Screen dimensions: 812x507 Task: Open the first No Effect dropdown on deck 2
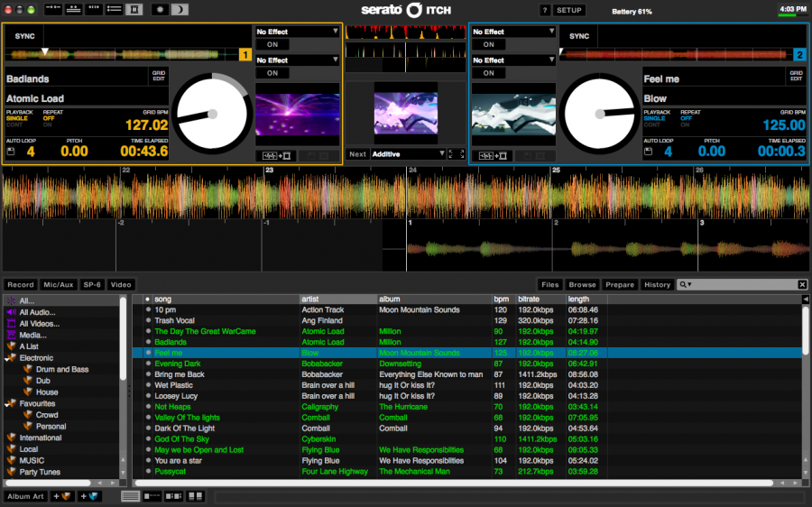click(513, 32)
